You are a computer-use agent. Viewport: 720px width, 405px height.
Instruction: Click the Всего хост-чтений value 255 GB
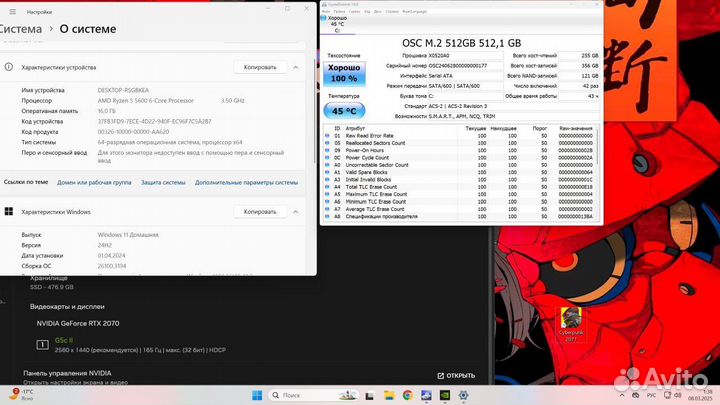[x=579, y=56]
